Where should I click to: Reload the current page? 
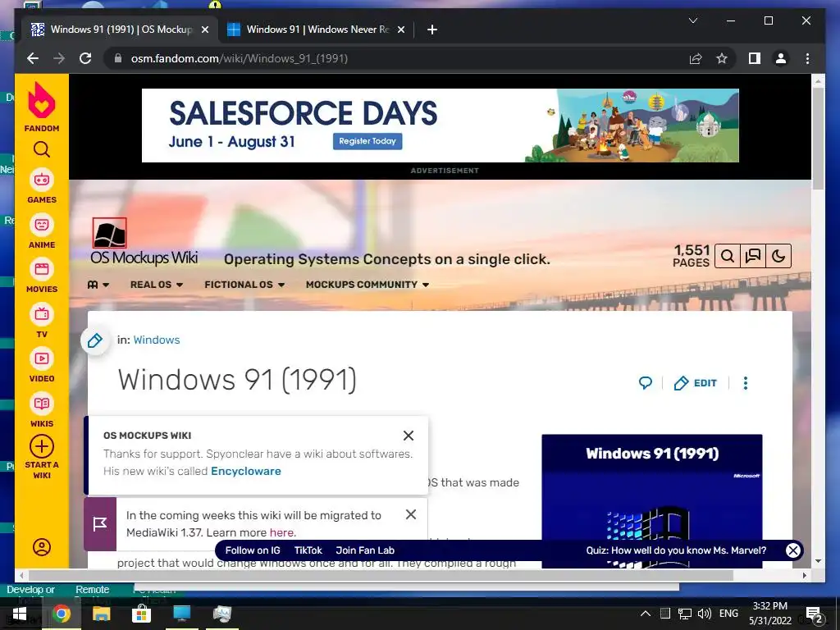[x=85, y=58]
